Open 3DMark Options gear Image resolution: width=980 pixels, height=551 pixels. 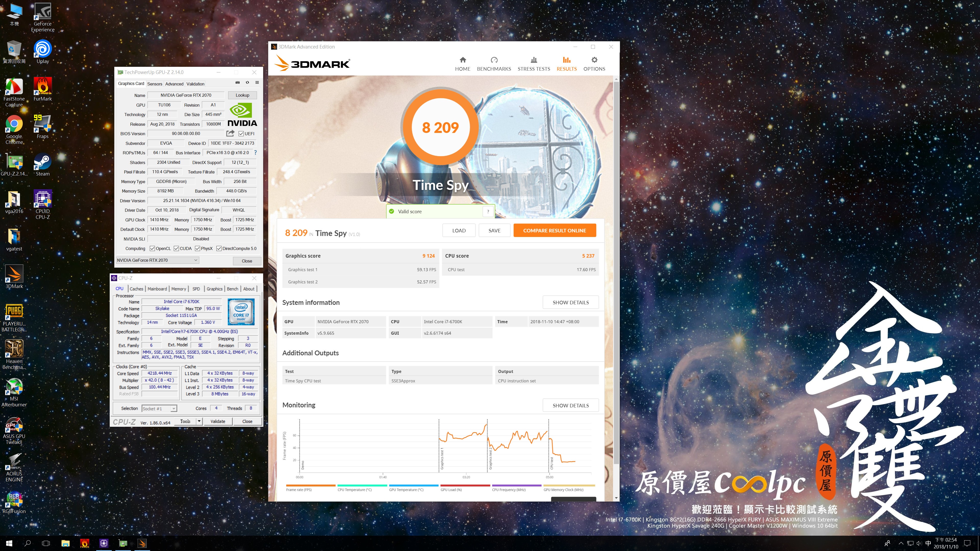[x=594, y=64]
